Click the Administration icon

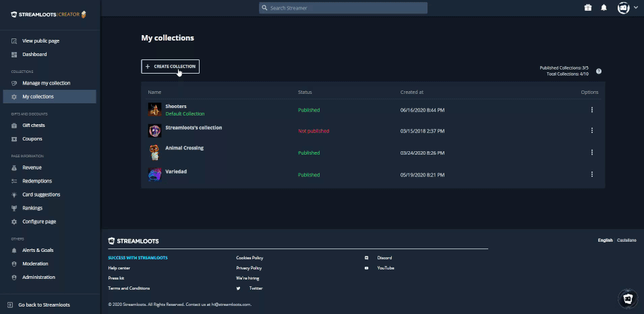pyautogui.click(x=14, y=278)
